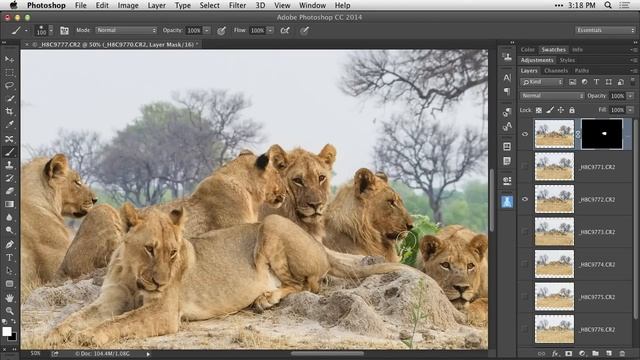Switch to the Color tab
Image resolution: width=640 pixels, height=360 pixels.
point(528,50)
